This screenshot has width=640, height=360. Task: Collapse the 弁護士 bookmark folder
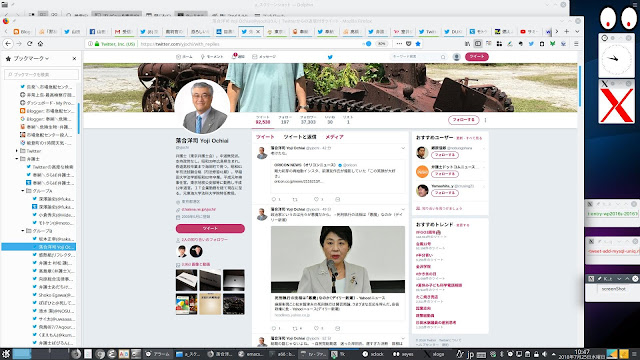tap(17, 159)
